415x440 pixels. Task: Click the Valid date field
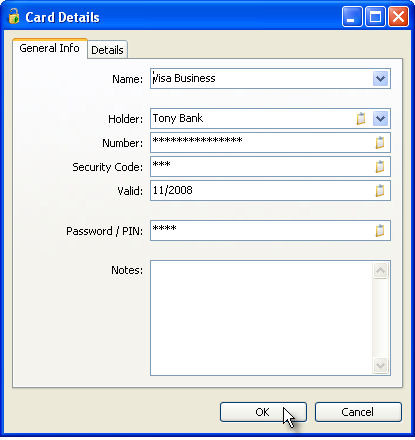click(x=262, y=191)
